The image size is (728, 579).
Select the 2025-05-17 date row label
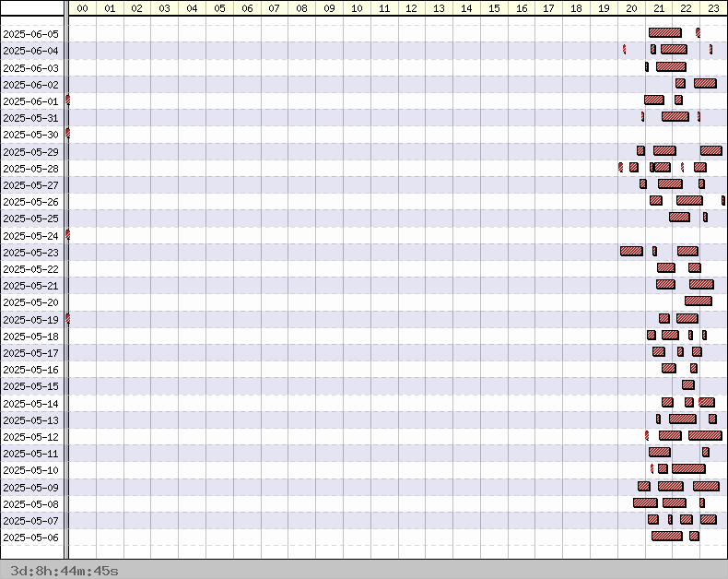click(x=31, y=353)
